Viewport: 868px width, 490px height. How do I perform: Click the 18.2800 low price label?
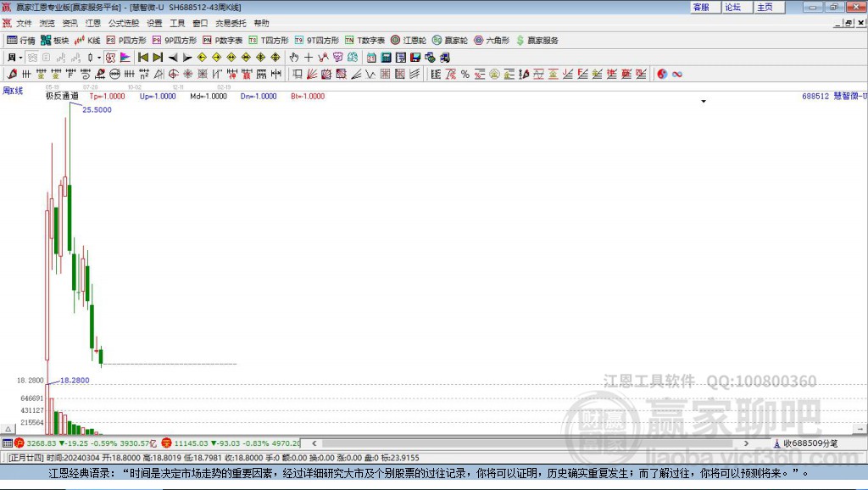pos(75,381)
